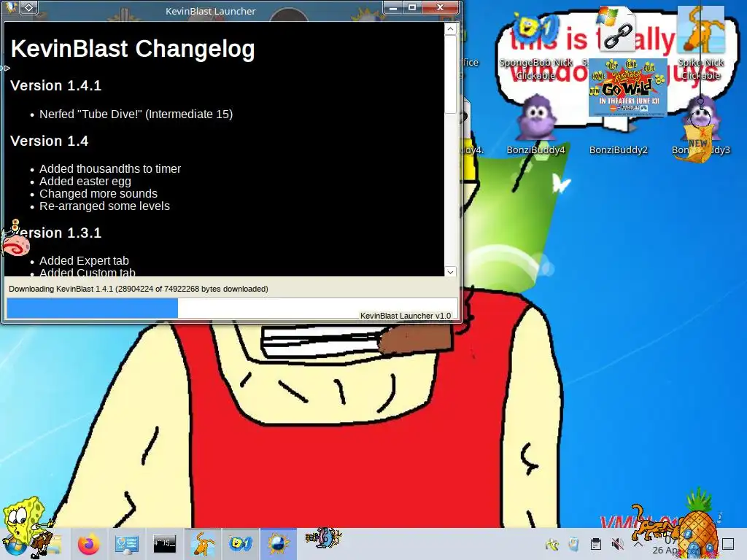The height and width of the screenshot is (560, 747).
Task: Open SpongeBob Nick Clickable desktop icon
Action: coord(536,47)
